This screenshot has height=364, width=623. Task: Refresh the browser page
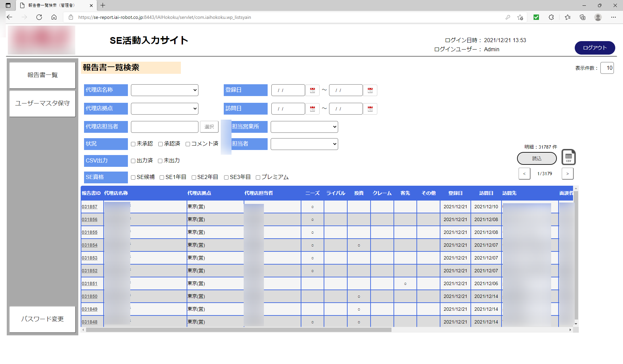[39, 17]
